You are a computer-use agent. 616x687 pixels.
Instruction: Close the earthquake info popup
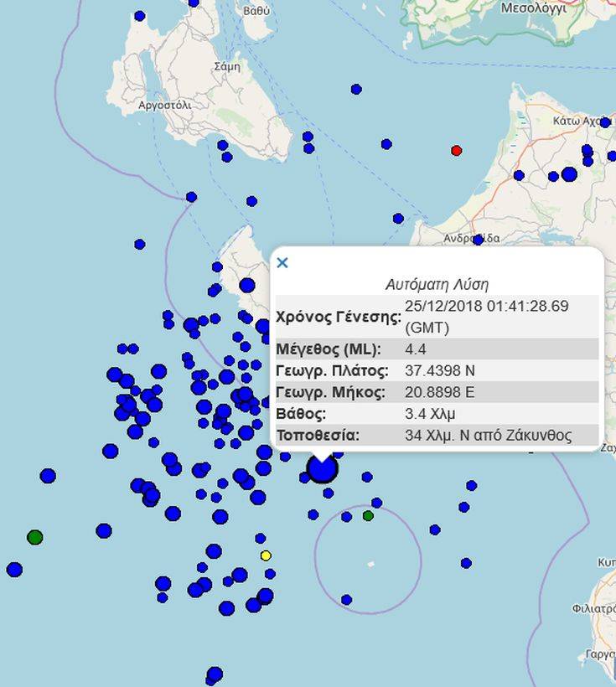pos(282,263)
